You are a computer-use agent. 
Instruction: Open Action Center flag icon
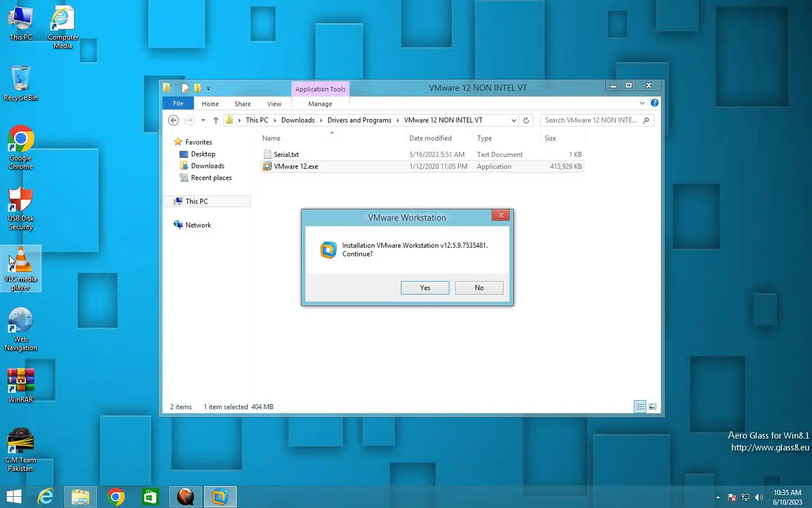coord(732,497)
